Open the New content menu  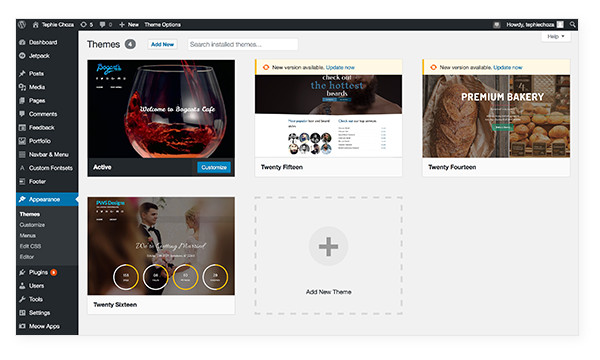pyautogui.click(x=129, y=24)
